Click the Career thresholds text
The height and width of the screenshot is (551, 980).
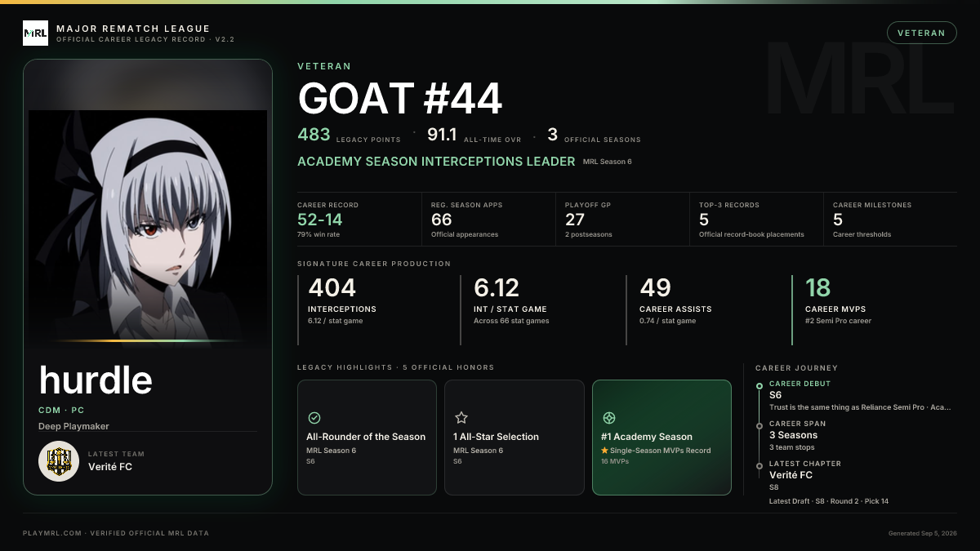[x=862, y=234]
